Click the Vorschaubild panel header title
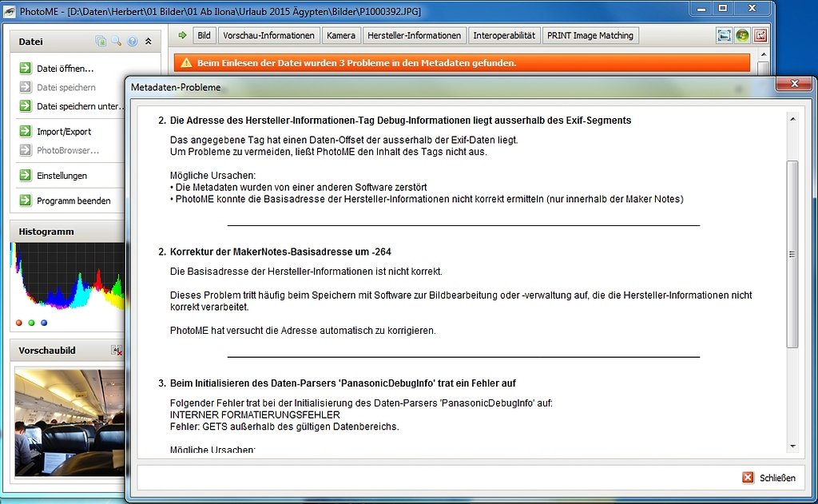This screenshot has height=504, width=818. point(47,350)
